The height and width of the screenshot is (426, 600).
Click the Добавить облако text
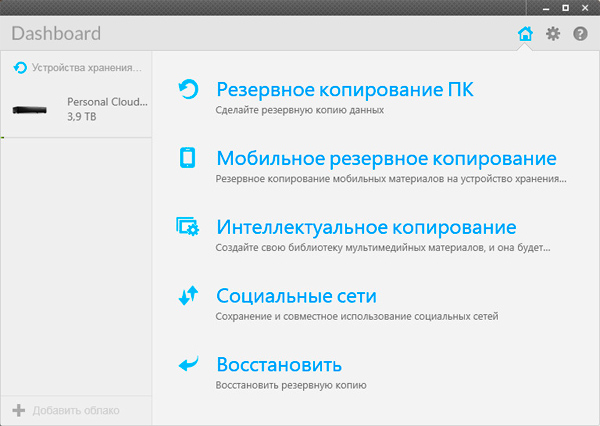[x=76, y=411]
